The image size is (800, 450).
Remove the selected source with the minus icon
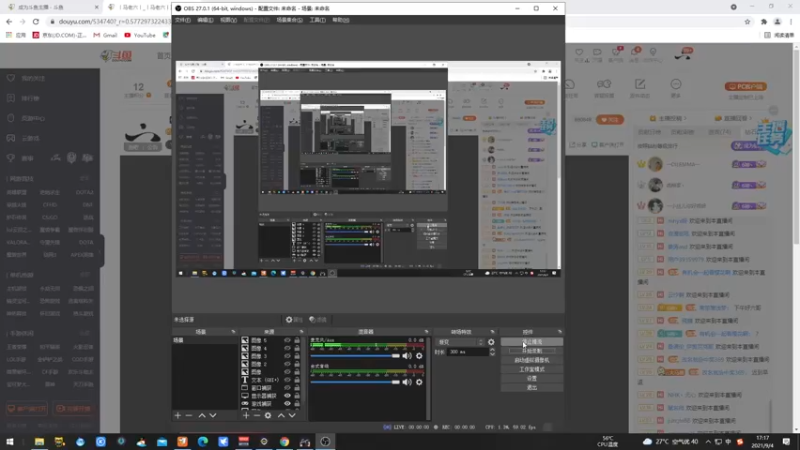(x=257, y=416)
